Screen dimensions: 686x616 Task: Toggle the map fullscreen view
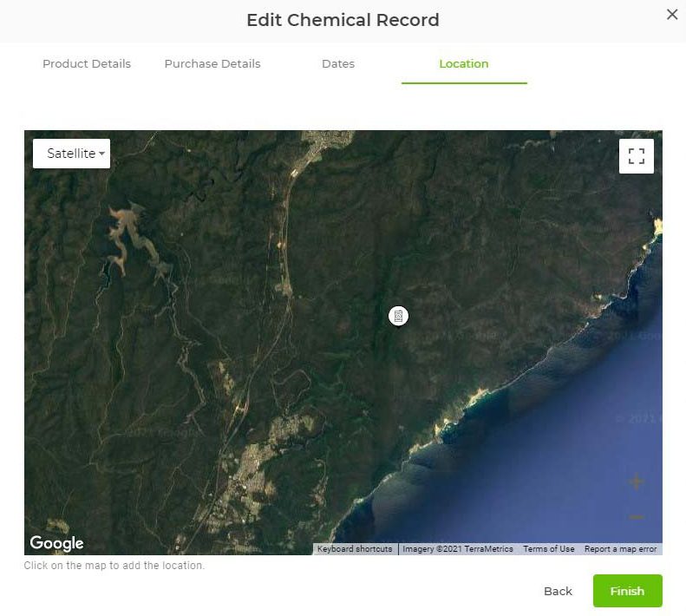pyautogui.click(x=636, y=156)
